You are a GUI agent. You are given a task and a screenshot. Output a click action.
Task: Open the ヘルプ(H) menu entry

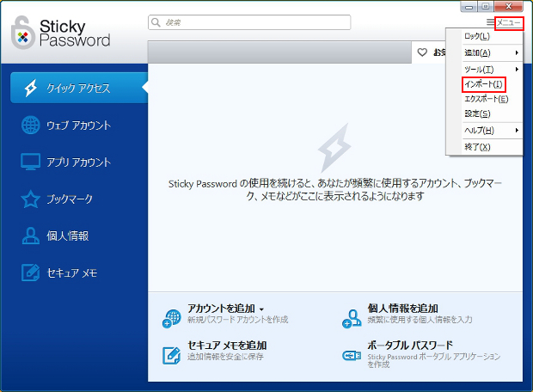coord(480,130)
